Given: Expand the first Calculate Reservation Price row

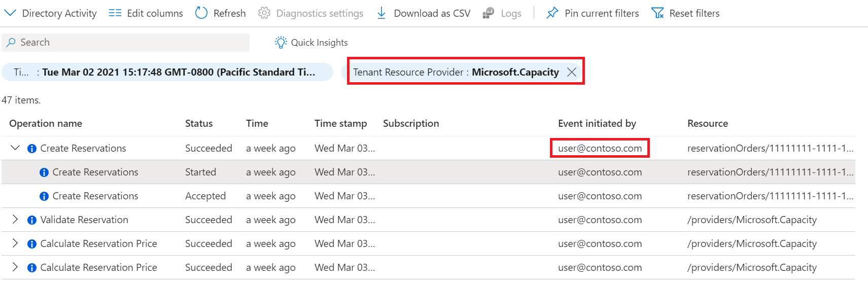Looking at the screenshot, I should pyautogui.click(x=15, y=243).
